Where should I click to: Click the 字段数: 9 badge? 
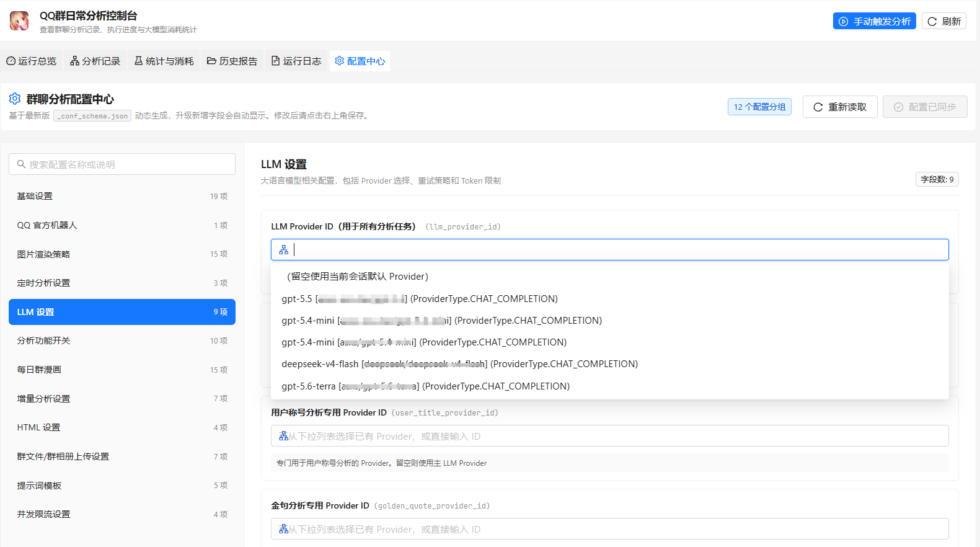pyautogui.click(x=937, y=179)
